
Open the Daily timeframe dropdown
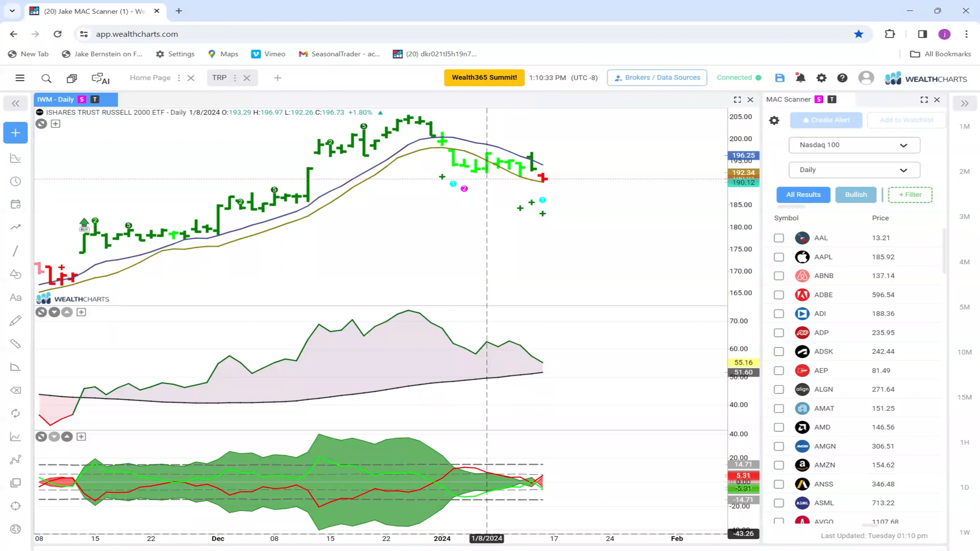pos(854,170)
